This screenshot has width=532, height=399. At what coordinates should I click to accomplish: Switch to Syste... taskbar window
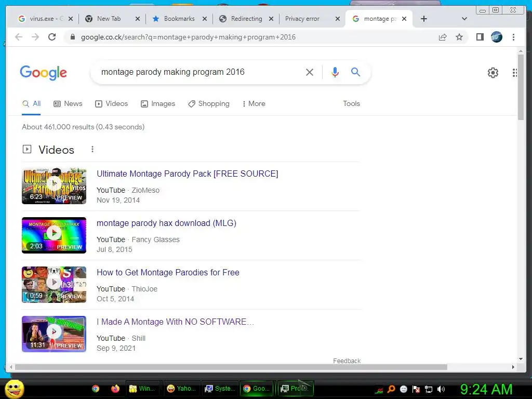tap(220, 389)
